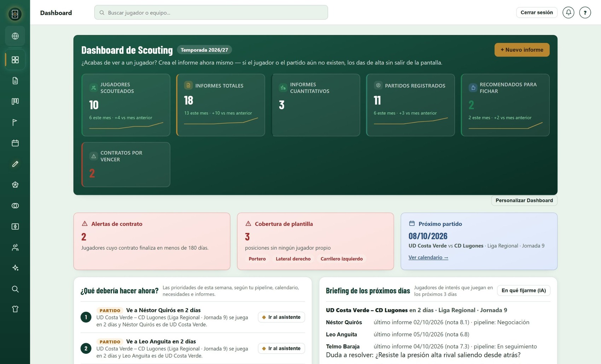Screen dimensions: 601x364
Task: Open the people icon in the sidebar
Action: coord(15,247)
